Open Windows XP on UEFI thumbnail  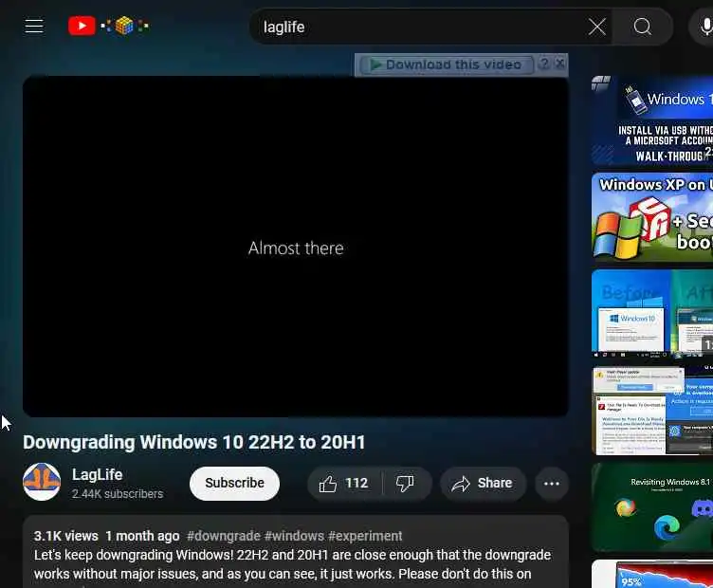pyautogui.click(x=652, y=216)
